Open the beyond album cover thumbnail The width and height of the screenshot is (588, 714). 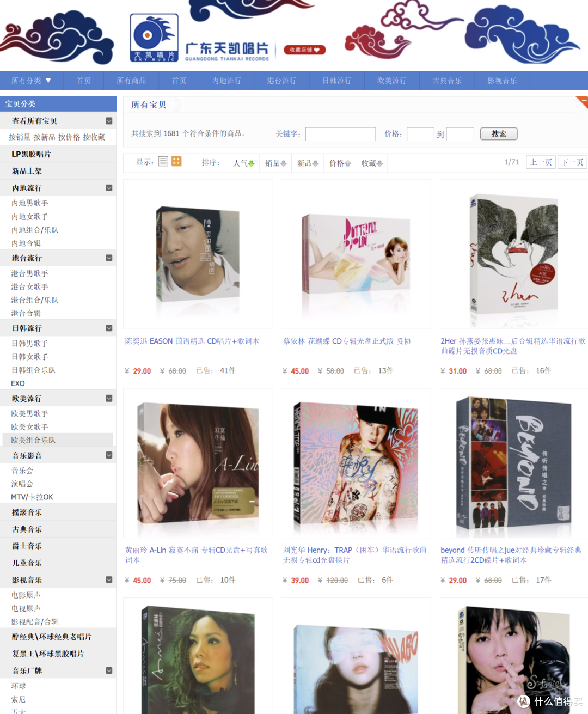[513, 463]
